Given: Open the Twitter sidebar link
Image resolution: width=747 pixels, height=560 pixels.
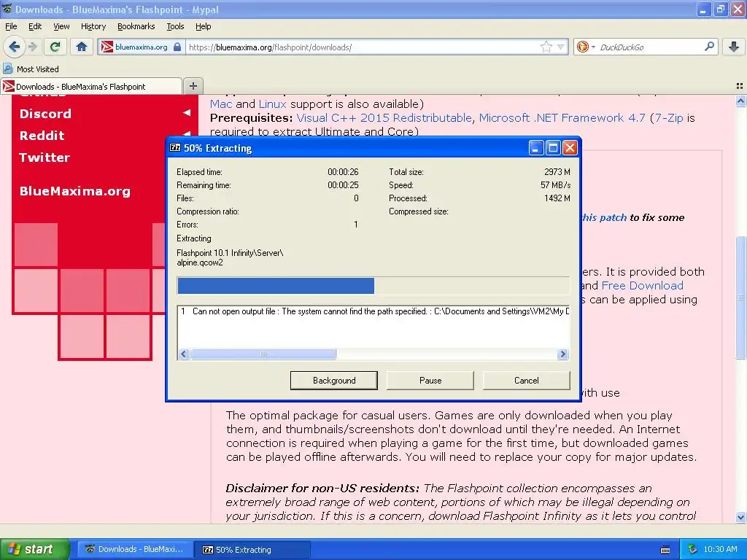Looking at the screenshot, I should [44, 157].
